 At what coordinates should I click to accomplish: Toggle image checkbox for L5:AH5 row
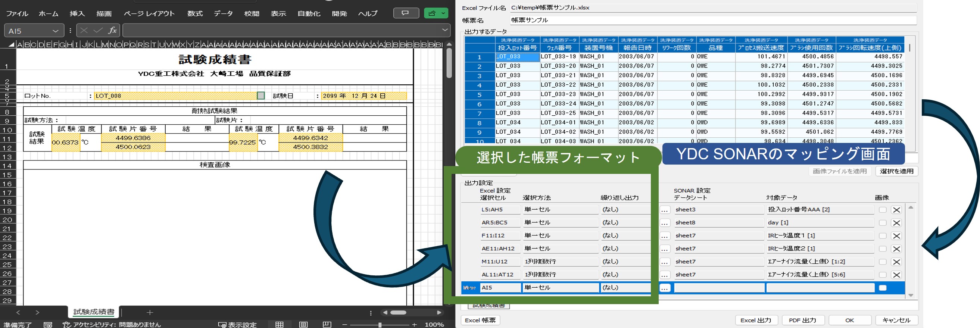click(x=883, y=210)
